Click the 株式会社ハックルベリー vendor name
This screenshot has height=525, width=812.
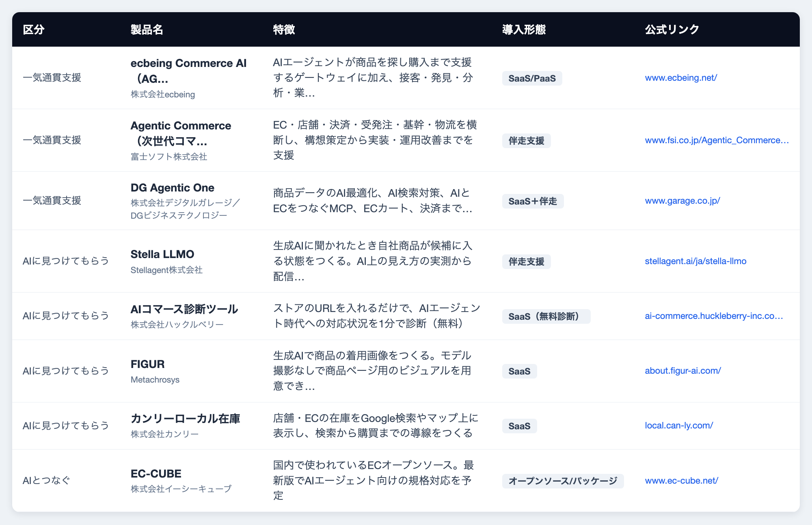(x=177, y=325)
